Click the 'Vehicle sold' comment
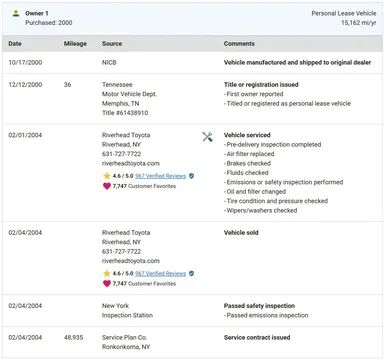This screenshot has height=360, width=384. coord(241,232)
